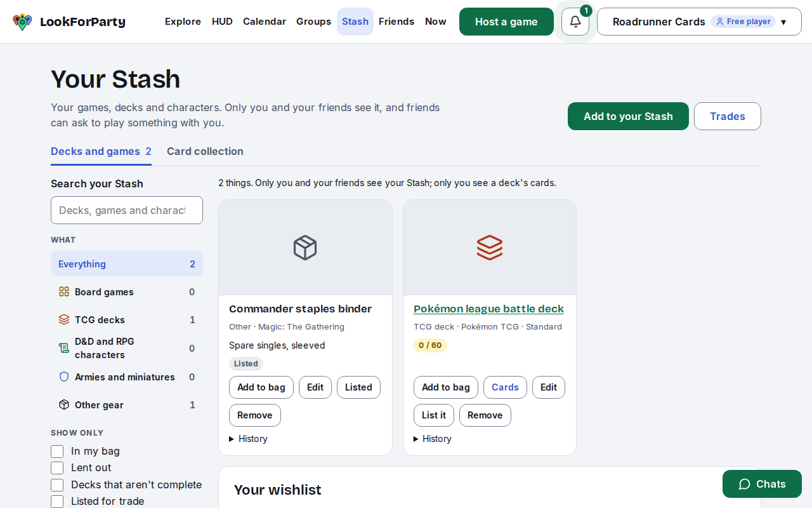Expand History on Commander staples binder
Viewport: 812px width, 508px height.
coord(249,439)
